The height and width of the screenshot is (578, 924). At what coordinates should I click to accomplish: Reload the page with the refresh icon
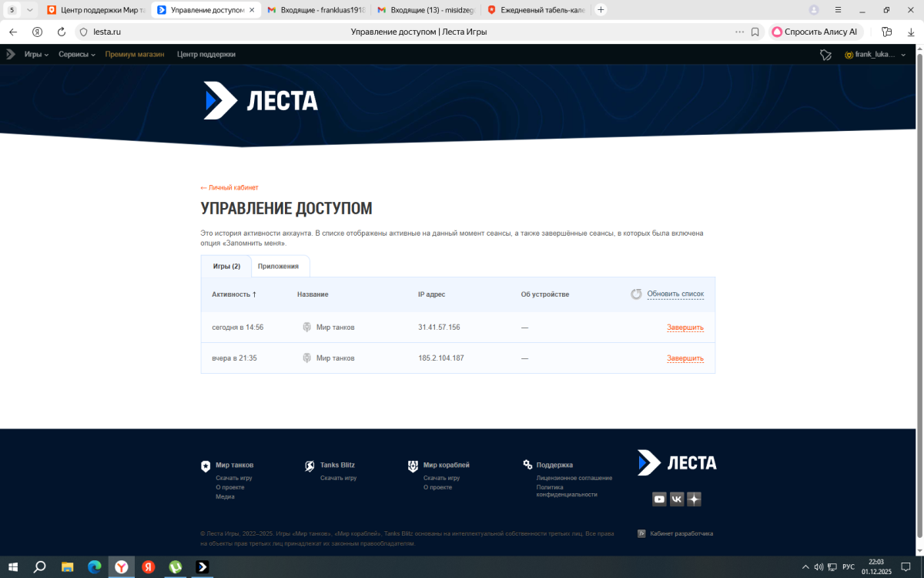62,32
